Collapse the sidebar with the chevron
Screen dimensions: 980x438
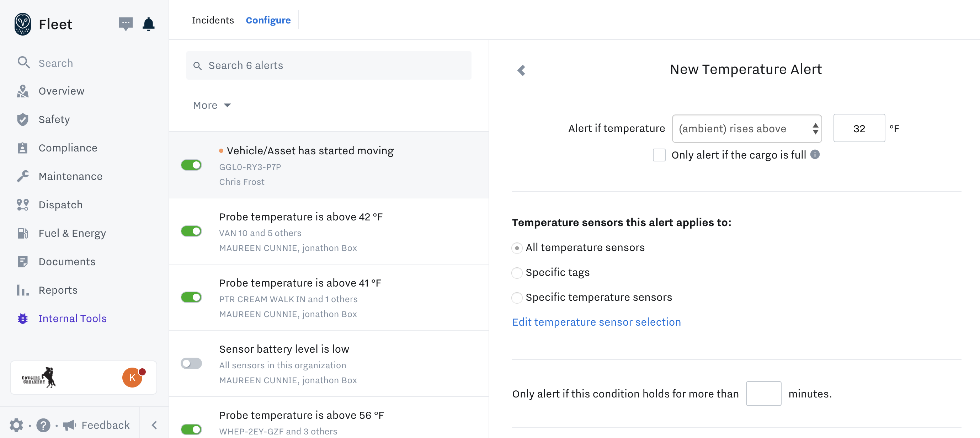click(154, 425)
